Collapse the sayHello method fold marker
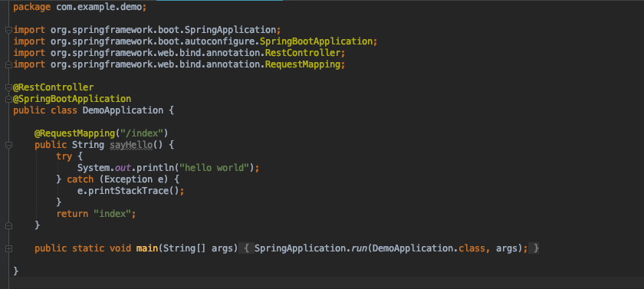This screenshot has width=644, height=289. [8, 145]
